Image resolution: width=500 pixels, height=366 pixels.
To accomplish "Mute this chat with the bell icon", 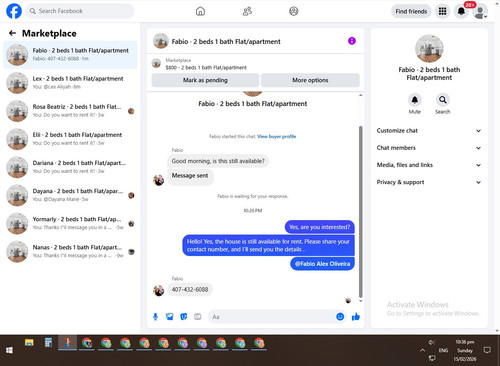I will pyautogui.click(x=415, y=100).
